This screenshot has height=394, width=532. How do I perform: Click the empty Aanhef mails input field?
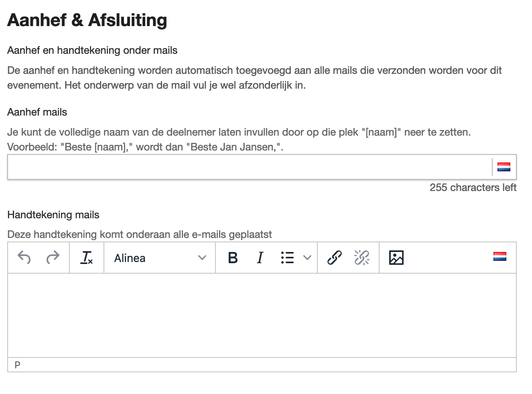241,167
